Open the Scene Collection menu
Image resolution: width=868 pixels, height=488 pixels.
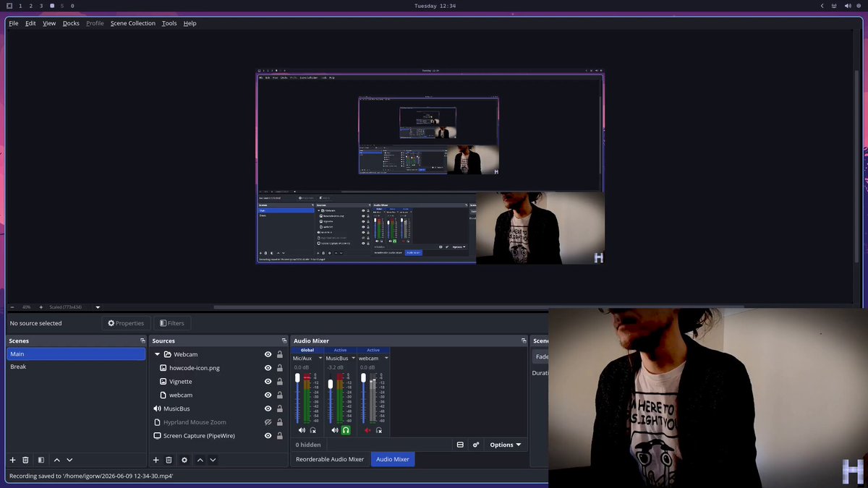[133, 23]
